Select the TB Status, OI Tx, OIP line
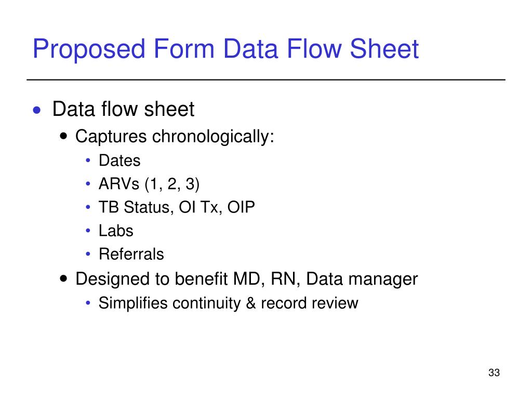This screenshot has width=532, height=399. [x=177, y=207]
